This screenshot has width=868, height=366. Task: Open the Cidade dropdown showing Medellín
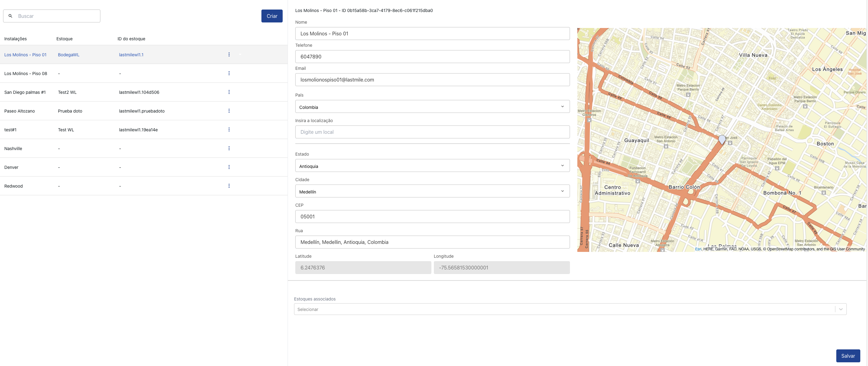pos(432,191)
